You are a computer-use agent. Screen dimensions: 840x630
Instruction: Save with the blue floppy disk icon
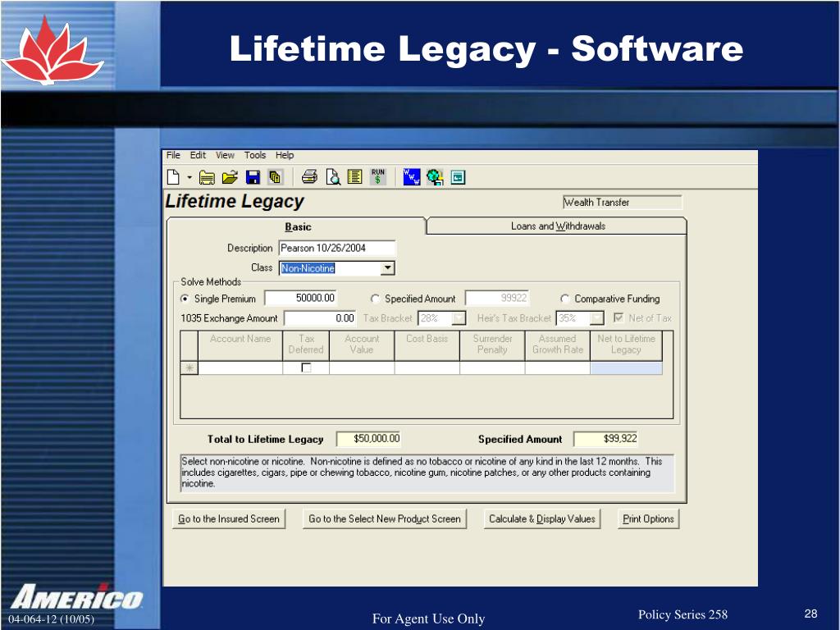pos(253,177)
